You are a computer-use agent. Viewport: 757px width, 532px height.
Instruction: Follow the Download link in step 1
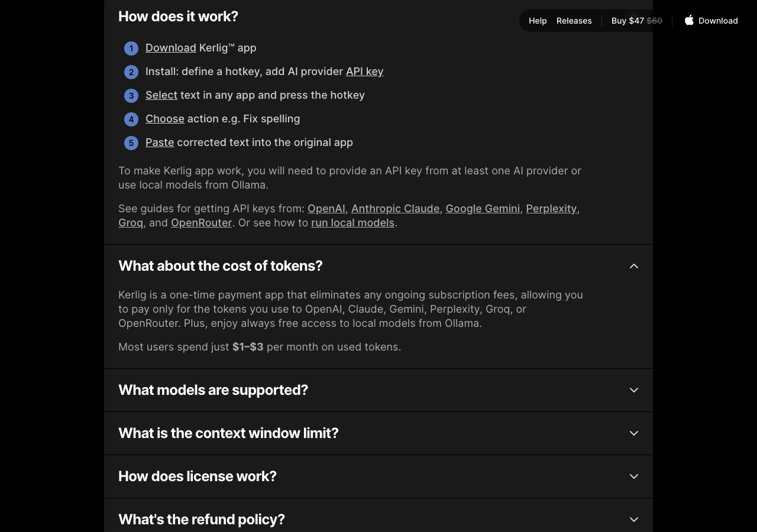tap(171, 48)
